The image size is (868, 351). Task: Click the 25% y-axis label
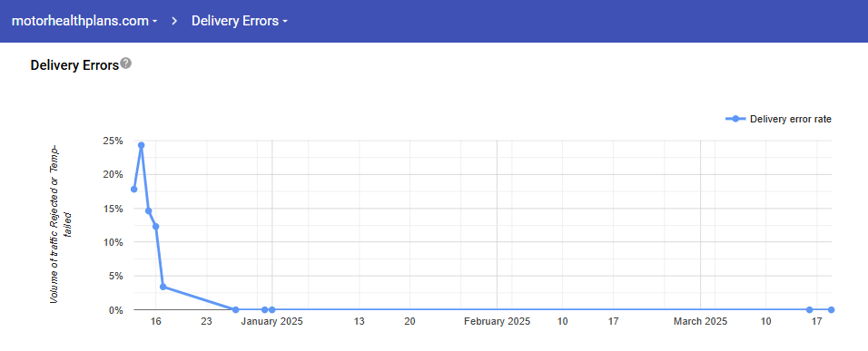click(113, 141)
